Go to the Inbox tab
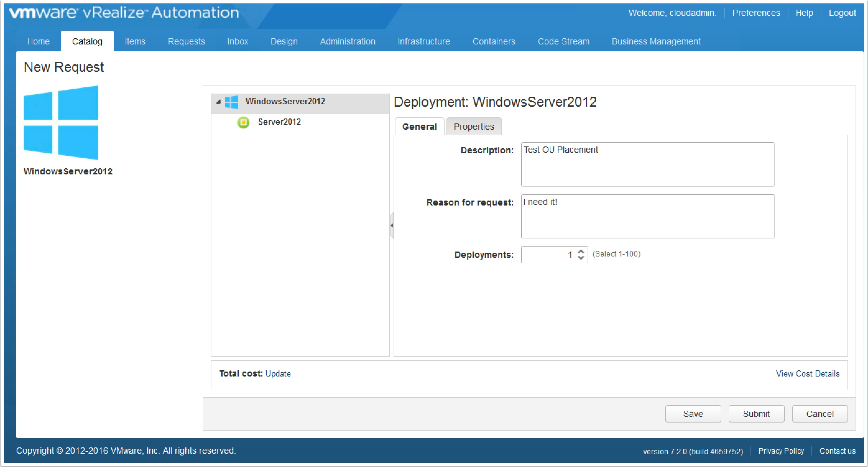 coord(238,41)
